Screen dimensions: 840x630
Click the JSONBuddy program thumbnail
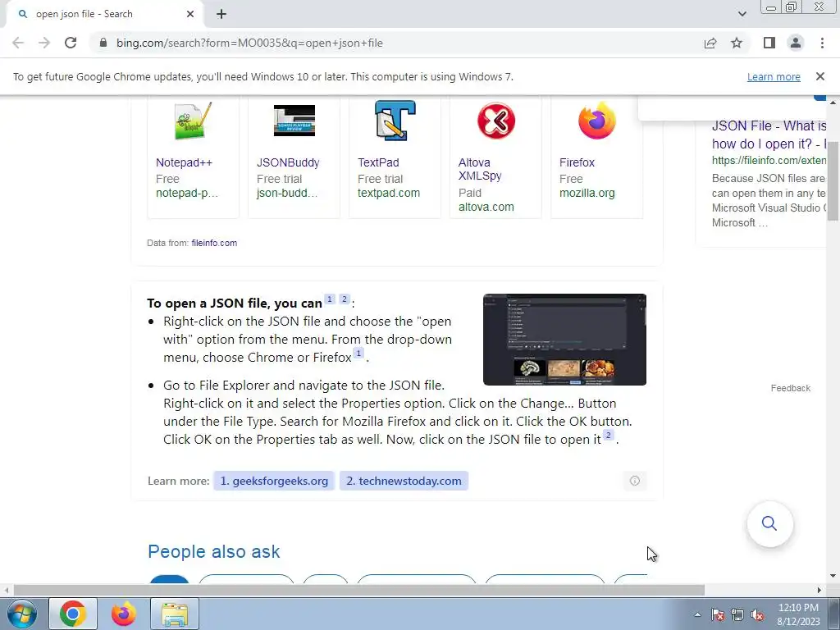pyautogui.click(x=294, y=121)
